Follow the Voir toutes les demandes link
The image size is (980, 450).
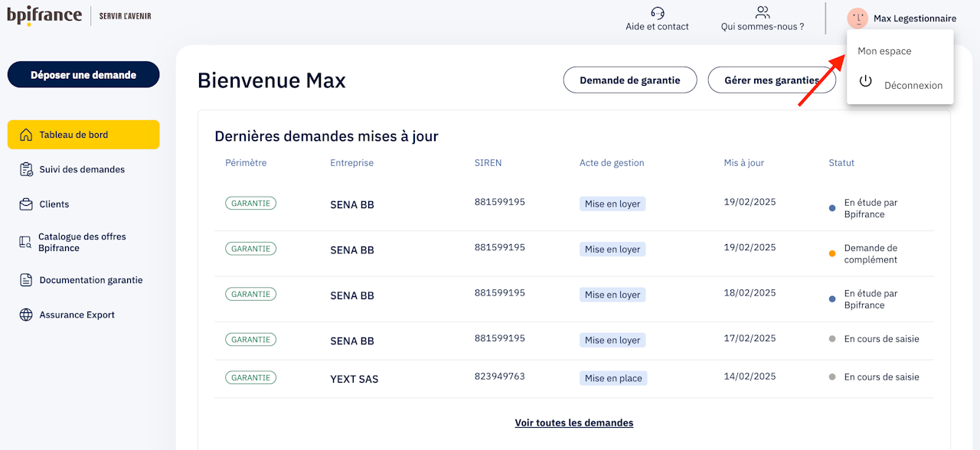(574, 422)
